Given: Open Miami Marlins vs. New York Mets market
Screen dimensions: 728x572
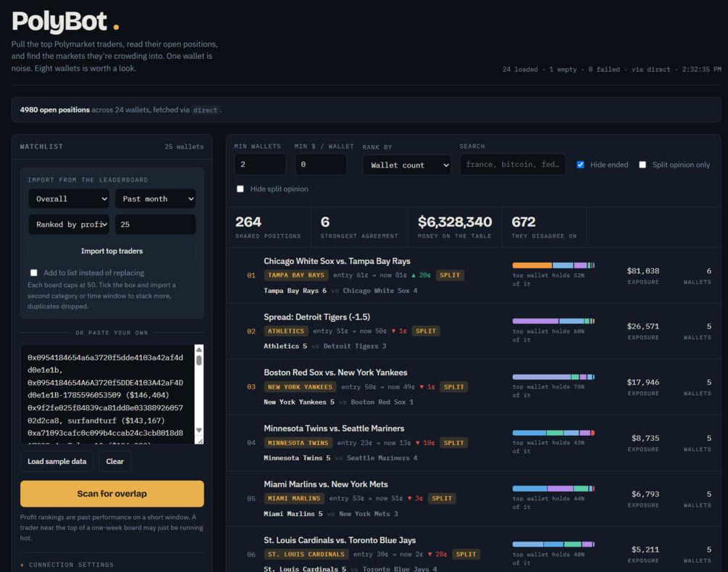Looking at the screenshot, I should (326, 484).
